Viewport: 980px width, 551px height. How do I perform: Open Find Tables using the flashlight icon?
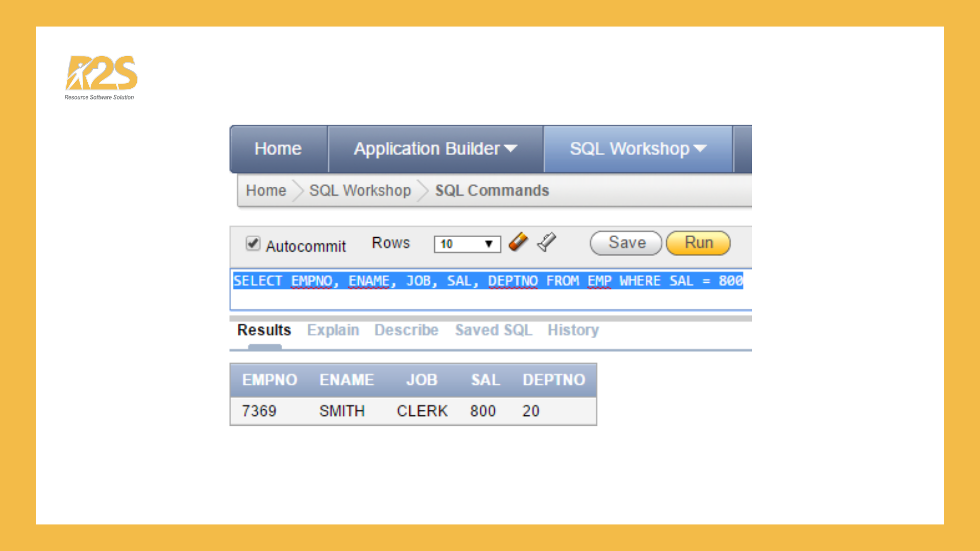tap(547, 242)
